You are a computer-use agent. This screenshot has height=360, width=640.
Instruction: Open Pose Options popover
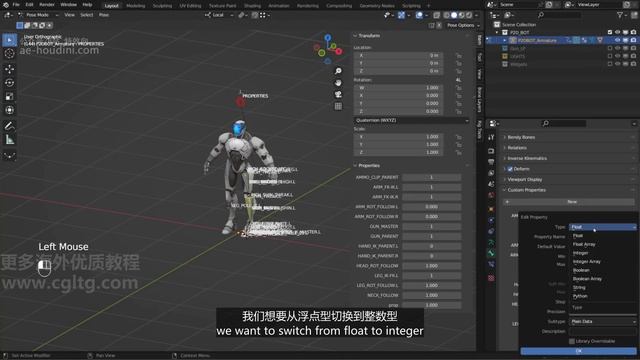(463, 25)
